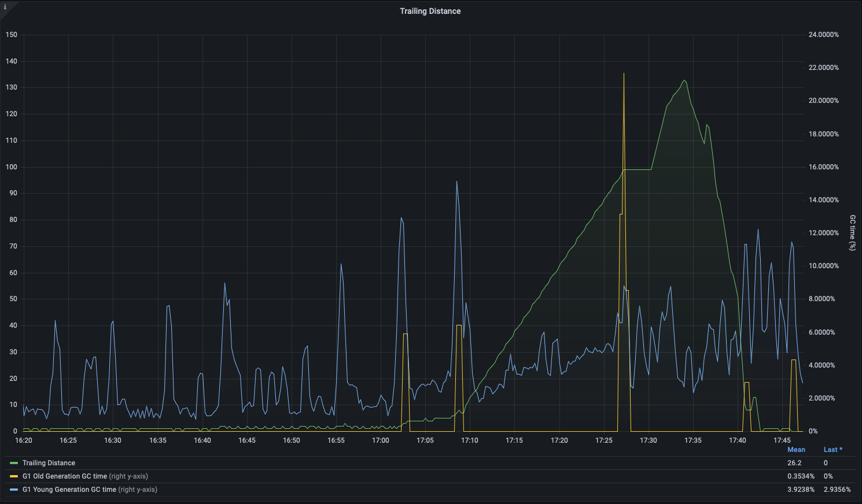Viewport: 862px width, 504px height.
Task: Click the yellow G1 Old Generation color swatch
Action: click(x=14, y=476)
